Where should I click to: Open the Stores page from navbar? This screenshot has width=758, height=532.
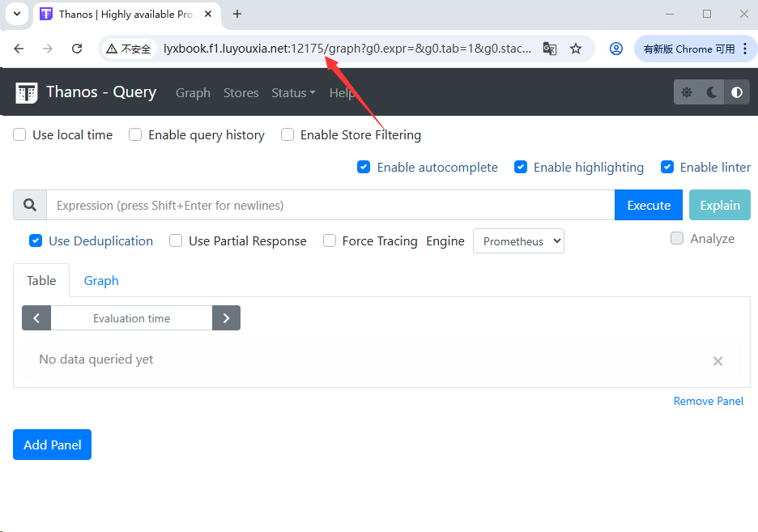241,93
